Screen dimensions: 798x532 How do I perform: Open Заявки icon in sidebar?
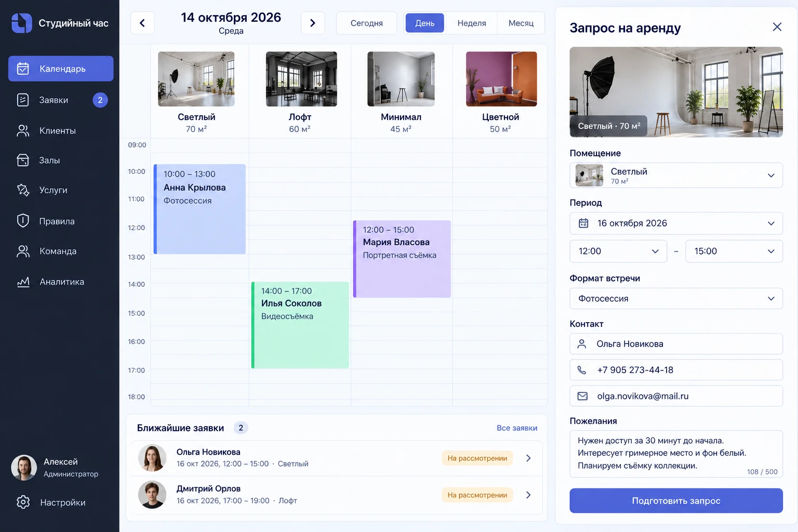(23, 100)
